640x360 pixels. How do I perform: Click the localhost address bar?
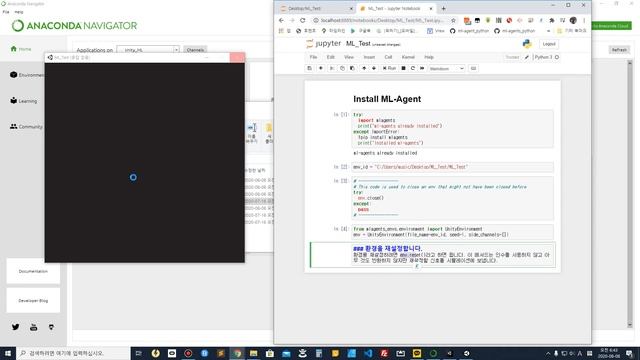pos(382,20)
